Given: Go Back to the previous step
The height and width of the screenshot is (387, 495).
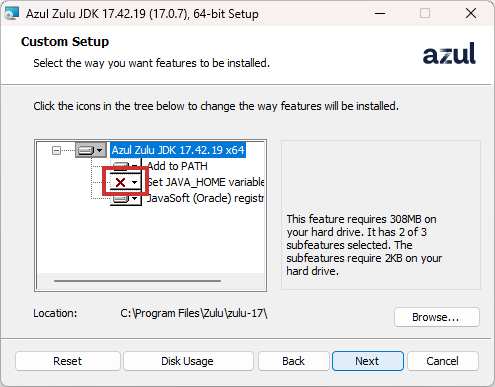Looking at the screenshot, I should [294, 361].
